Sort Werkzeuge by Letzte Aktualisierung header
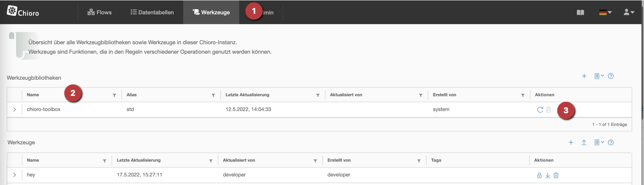The height and width of the screenshot is (185, 644). [x=139, y=160]
